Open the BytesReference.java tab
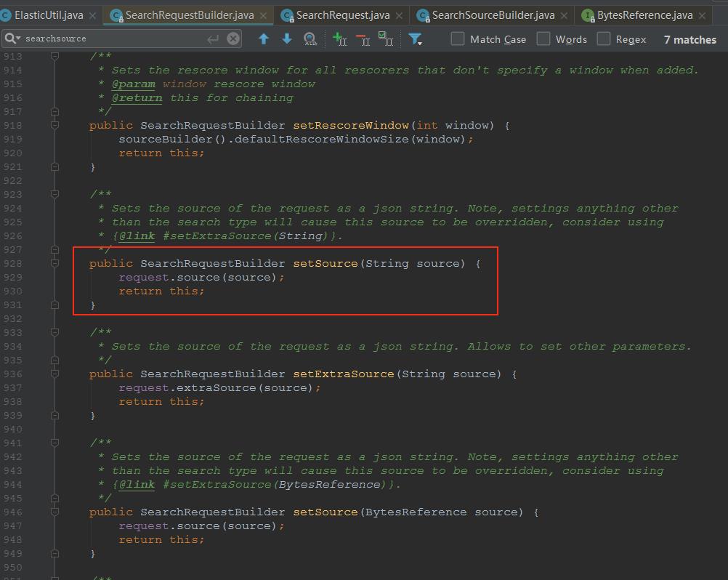This screenshot has height=580, width=728. click(x=644, y=15)
